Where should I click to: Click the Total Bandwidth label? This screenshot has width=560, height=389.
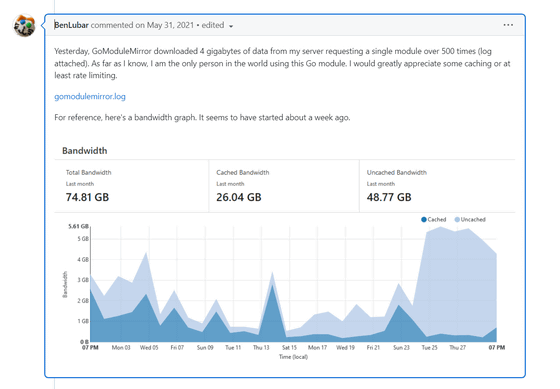click(x=89, y=173)
